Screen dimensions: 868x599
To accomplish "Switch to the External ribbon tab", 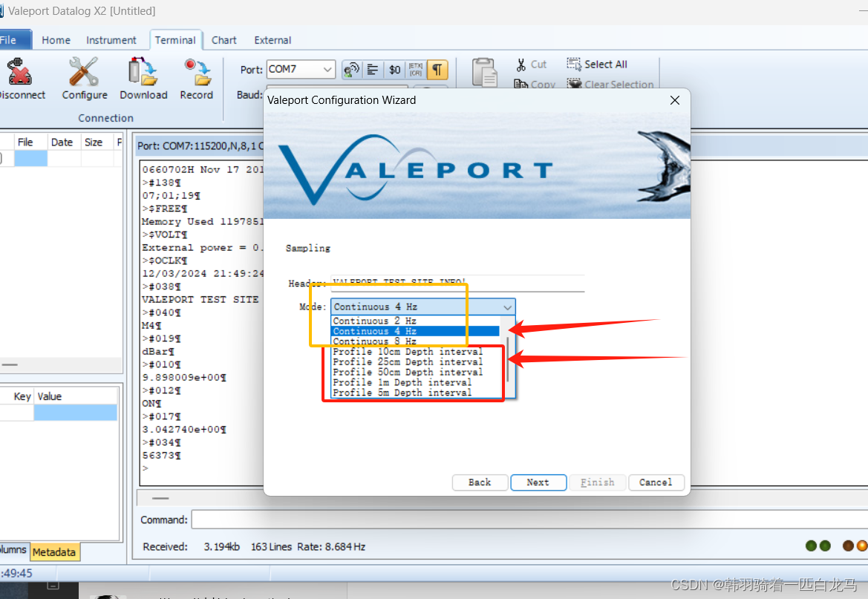I will click(x=273, y=40).
